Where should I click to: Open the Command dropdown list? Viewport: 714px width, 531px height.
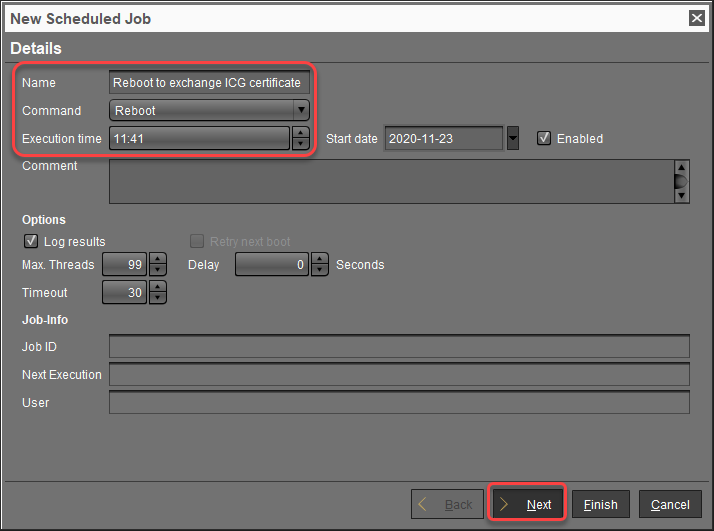[x=300, y=110]
